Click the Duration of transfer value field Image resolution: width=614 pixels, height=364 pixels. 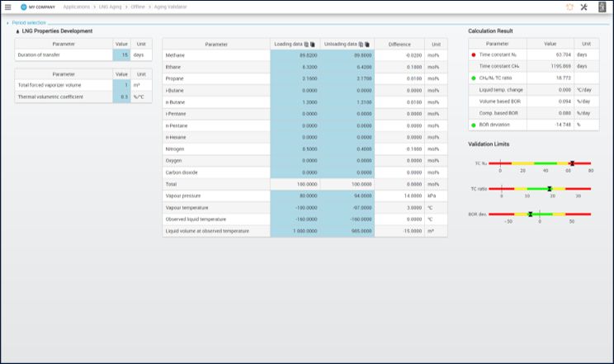pos(121,54)
